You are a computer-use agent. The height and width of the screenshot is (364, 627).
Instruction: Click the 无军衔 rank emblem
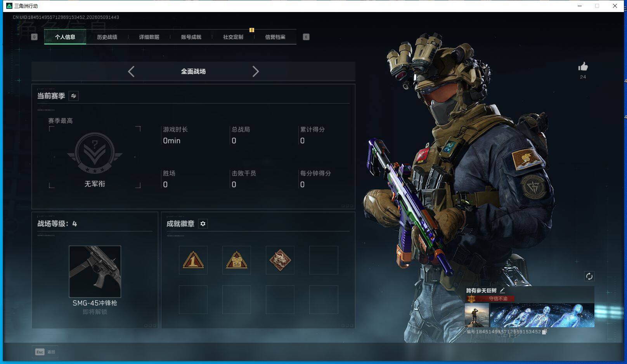[95, 153]
